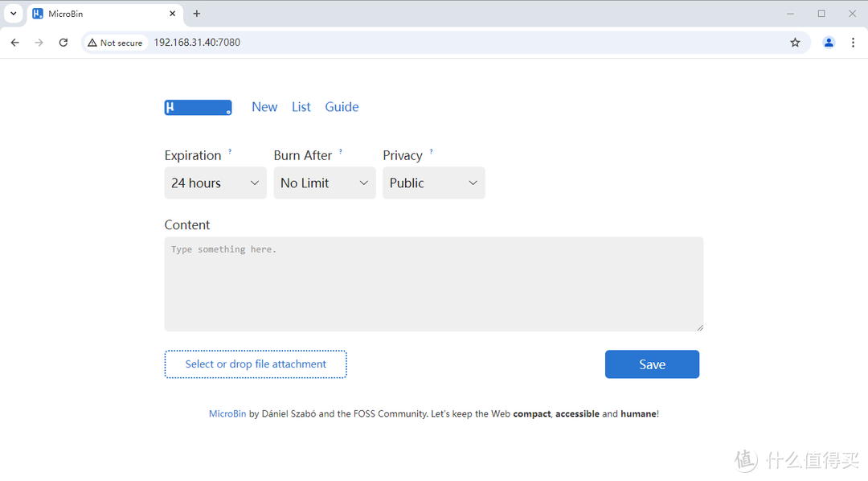Reload the page using the refresh icon
This screenshot has height=481, width=868.
pos(63,43)
